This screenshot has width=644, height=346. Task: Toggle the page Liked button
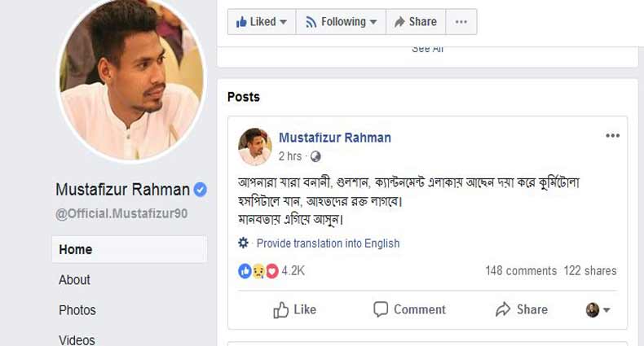[261, 22]
